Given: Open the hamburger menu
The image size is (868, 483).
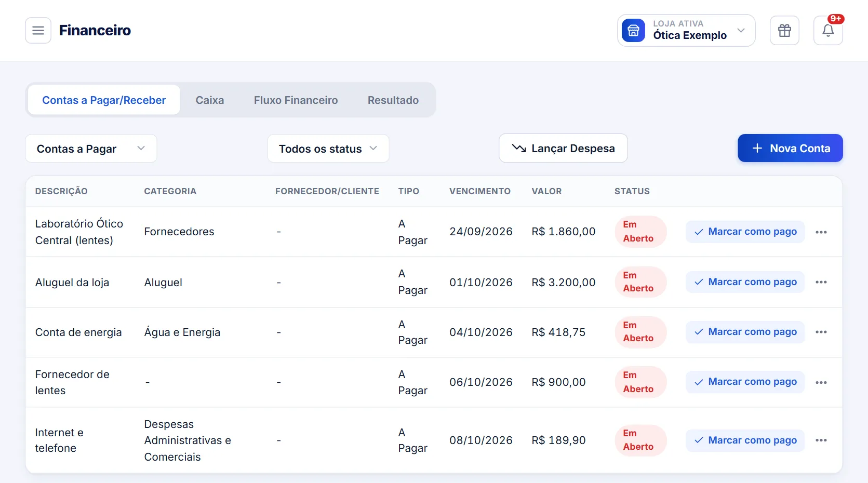Looking at the screenshot, I should click(38, 31).
